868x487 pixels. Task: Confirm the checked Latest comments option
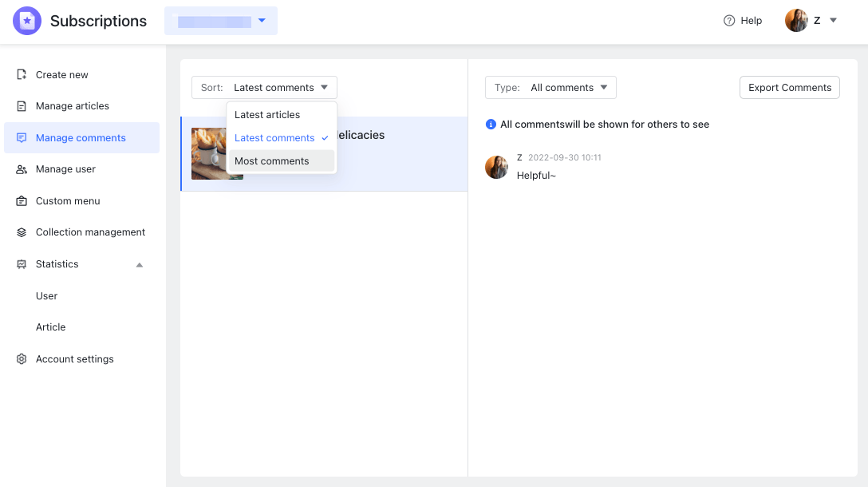coord(274,137)
